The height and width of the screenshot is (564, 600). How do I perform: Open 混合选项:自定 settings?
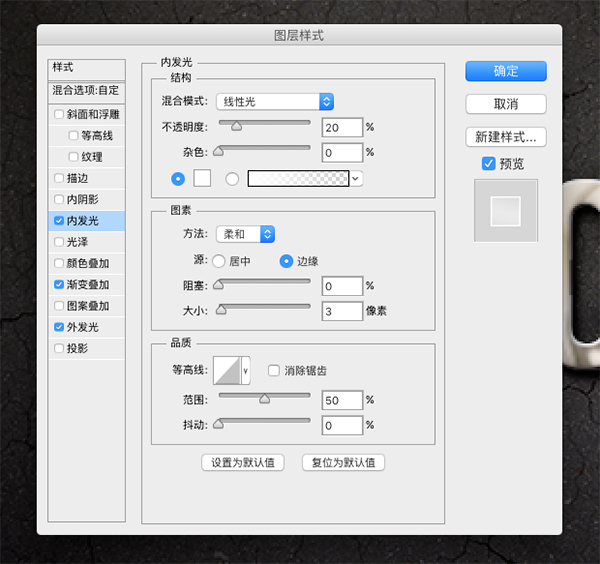tap(86, 91)
